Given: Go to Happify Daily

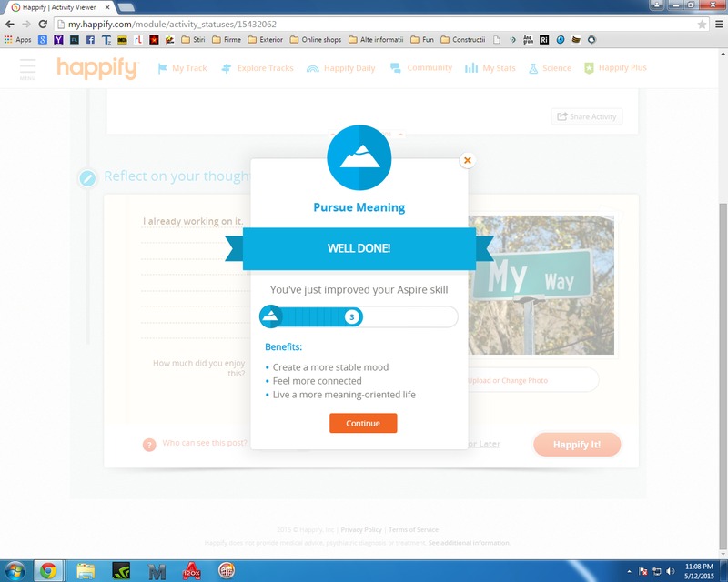Looking at the screenshot, I should tap(340, 68).
